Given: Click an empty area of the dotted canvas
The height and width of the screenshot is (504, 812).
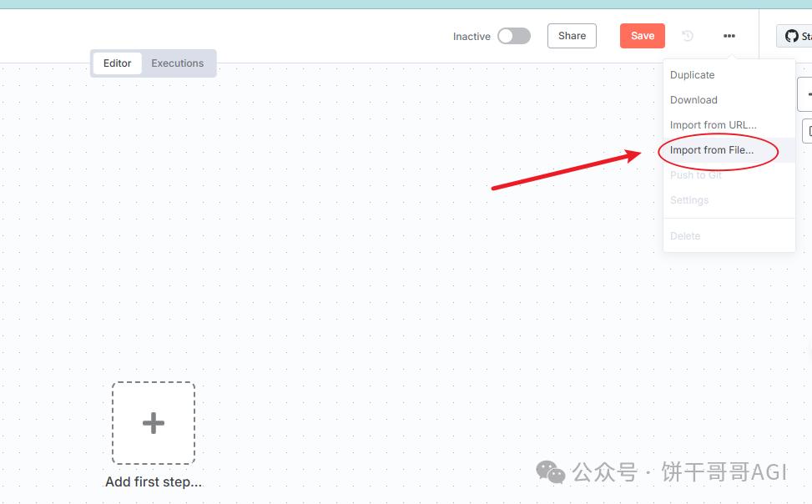Looking at the screenshot, I should 376,292.
